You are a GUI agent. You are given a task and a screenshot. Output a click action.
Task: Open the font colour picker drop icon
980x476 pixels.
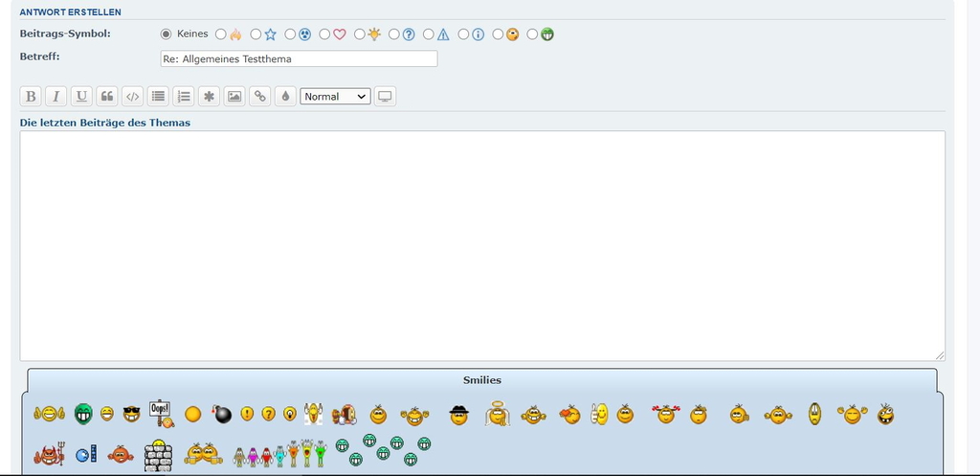(x=285, y=97)
